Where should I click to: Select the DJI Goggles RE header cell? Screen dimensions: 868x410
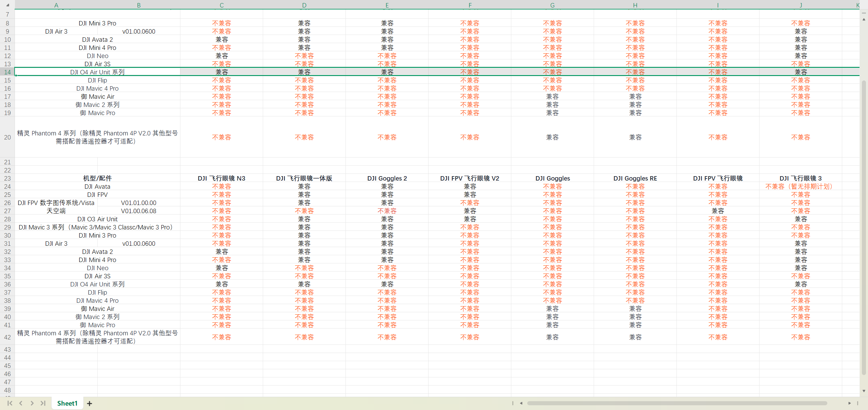pyautogui.click(x=635, y=178)
